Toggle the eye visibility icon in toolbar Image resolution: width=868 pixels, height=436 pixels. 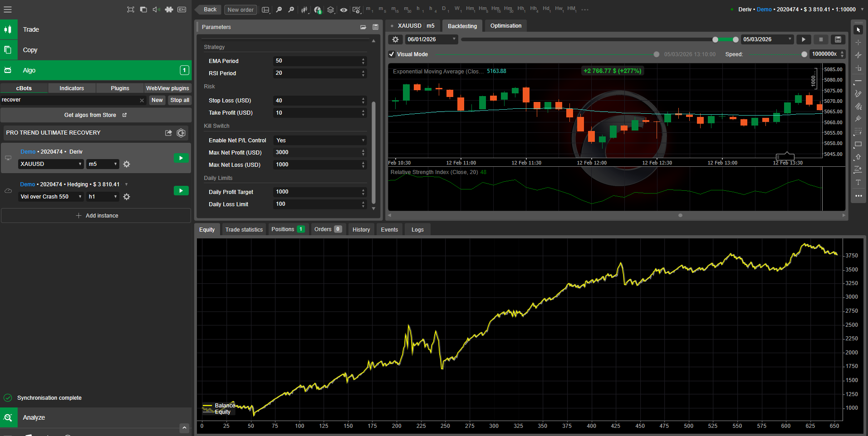[x=343, y=10]
